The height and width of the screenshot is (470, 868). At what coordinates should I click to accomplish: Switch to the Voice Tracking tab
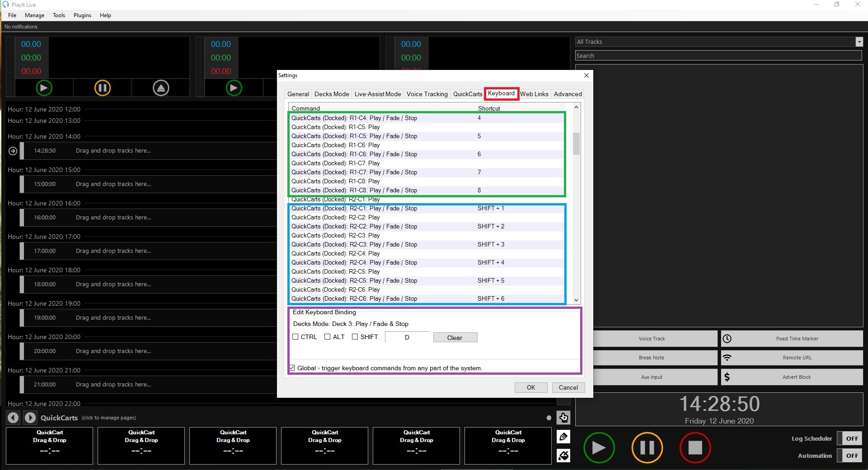pyautogui.click(x=427, y=94)
